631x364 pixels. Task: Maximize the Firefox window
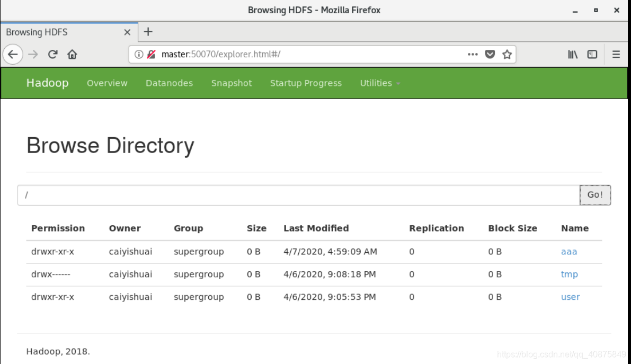click(x=596, y=11)
